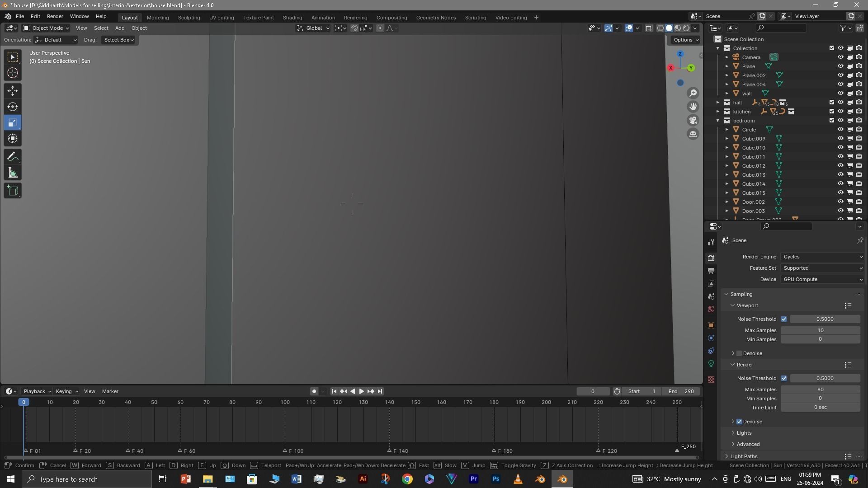
Task: Choose the Add Cube tool
Action: [x=13, y=191]
